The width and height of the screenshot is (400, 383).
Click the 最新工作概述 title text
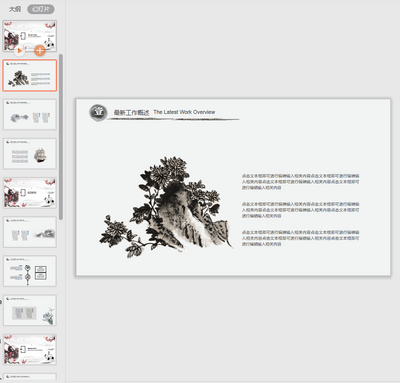pyautogui.click(x=131, y=113)
